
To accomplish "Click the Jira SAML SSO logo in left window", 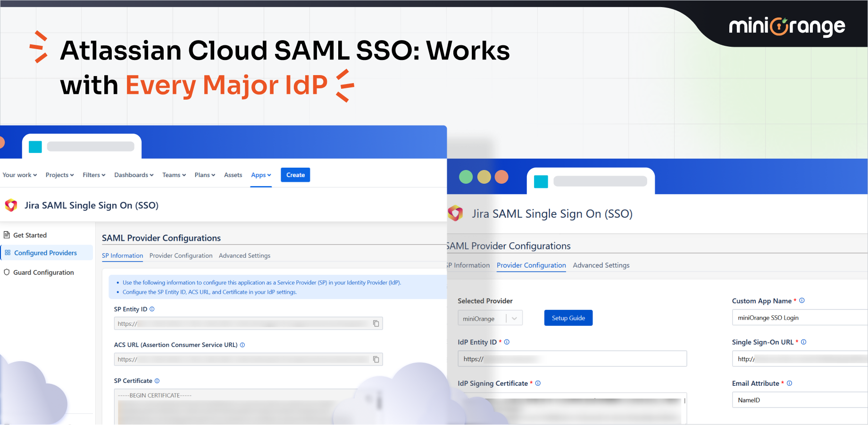I will (x=11, y=205).
